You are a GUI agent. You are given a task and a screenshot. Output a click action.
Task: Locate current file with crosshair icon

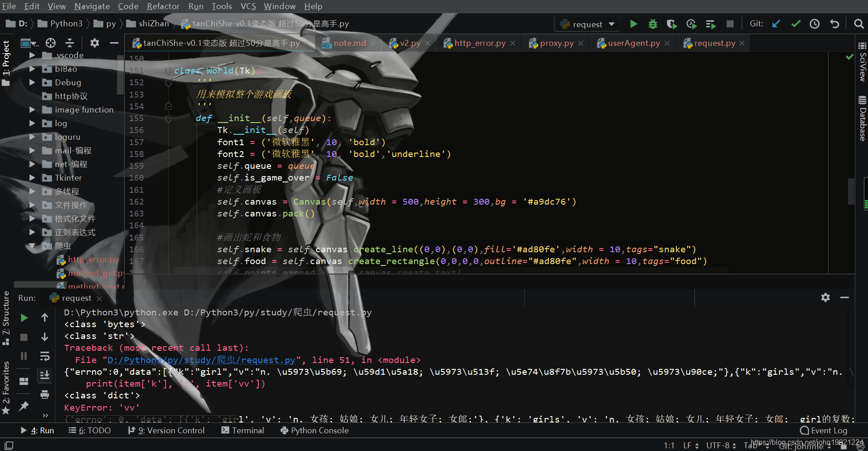point(51,43)
